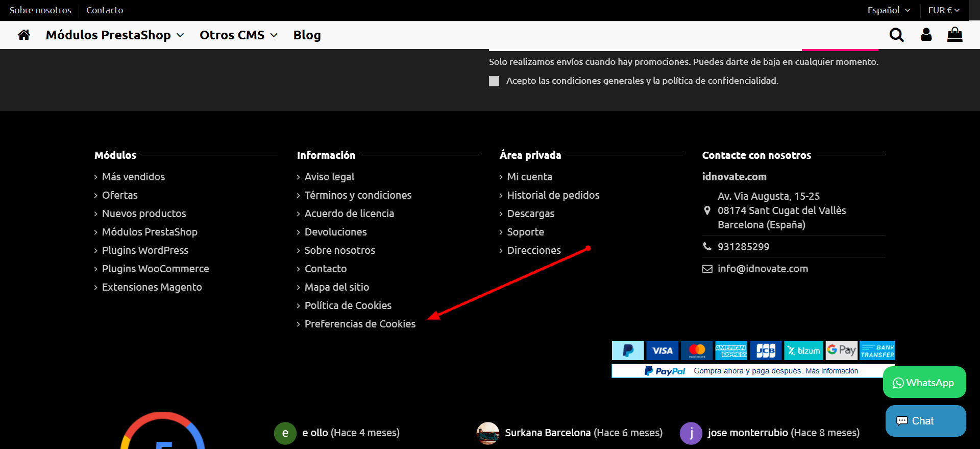Go to Mi cuenta
Viewport: 980px width, 449px height.
click(x=530, y=177)
